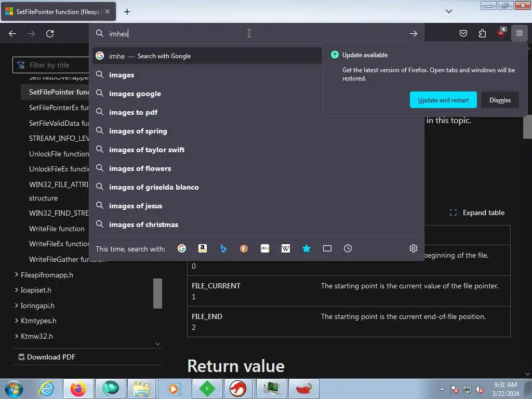Close the SetFilePointer tab
The height and width of the screenshot is (399, 532).
pyautogui.click(x=108, y=11)
